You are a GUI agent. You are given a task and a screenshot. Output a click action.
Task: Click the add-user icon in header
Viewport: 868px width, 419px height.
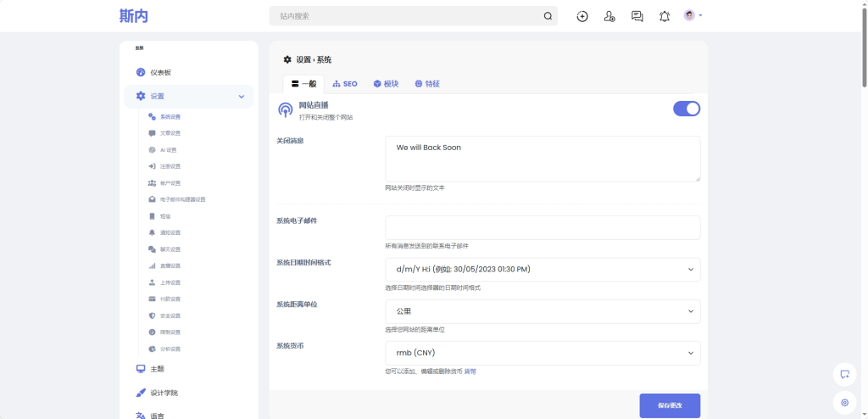click(609, 16)
